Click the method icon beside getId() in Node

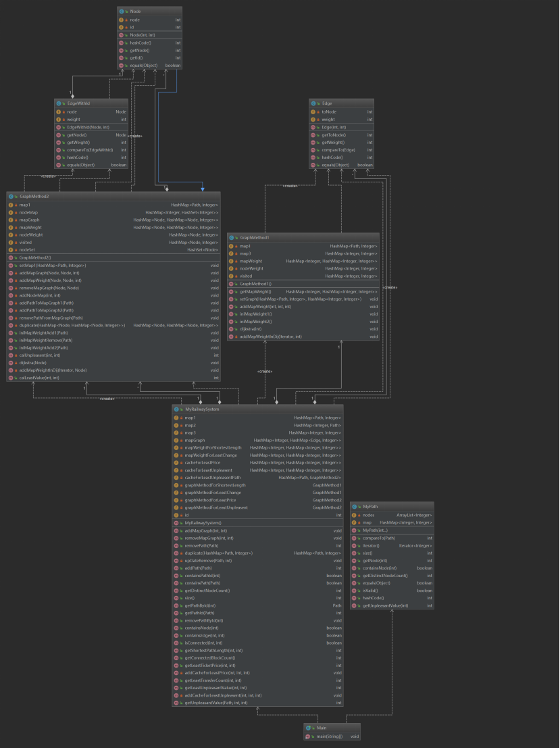[122, 57]
